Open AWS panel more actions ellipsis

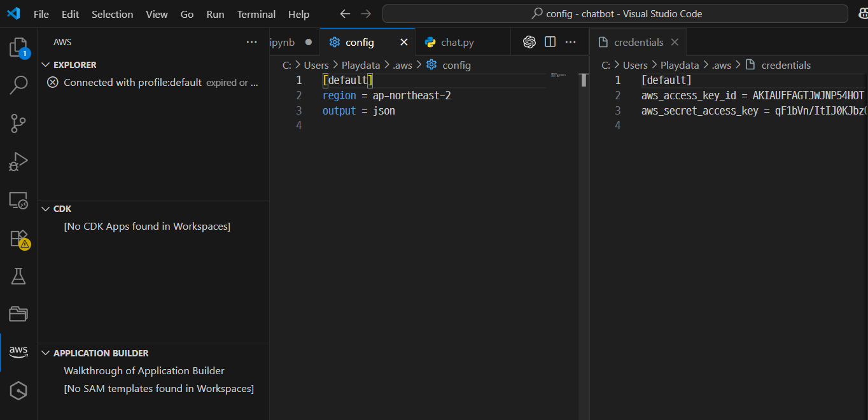pos(252,42)
